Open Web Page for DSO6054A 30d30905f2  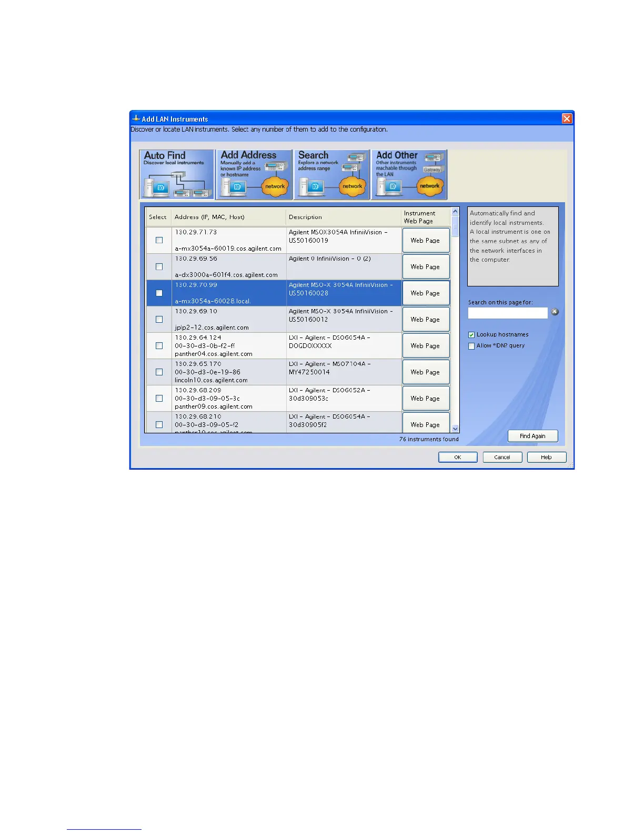tap(426, 422)
